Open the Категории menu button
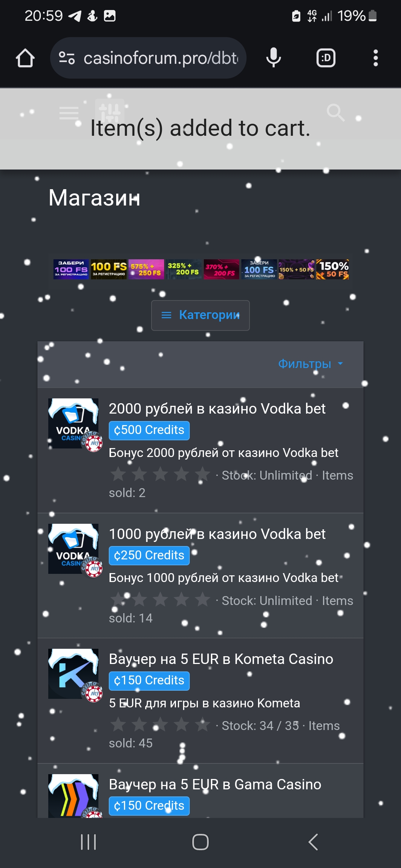 coord(200,315)
